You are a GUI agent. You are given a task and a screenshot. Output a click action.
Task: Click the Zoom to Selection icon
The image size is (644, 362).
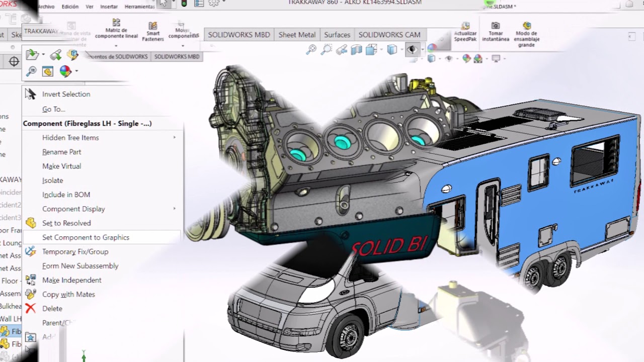point(31,71)
